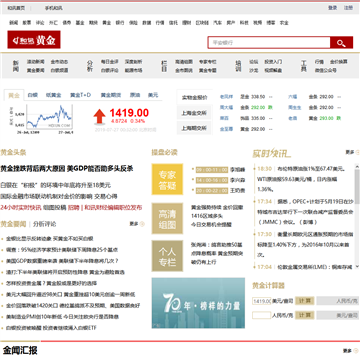Image resolution: width=360 pixels, height=360 pixels.
Task: Select the 黄金期货 quote tab
Action: pos(111,95)
